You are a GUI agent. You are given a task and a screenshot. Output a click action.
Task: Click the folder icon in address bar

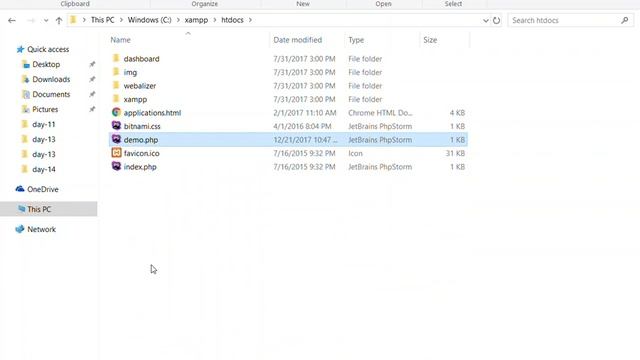pos(73,20)
